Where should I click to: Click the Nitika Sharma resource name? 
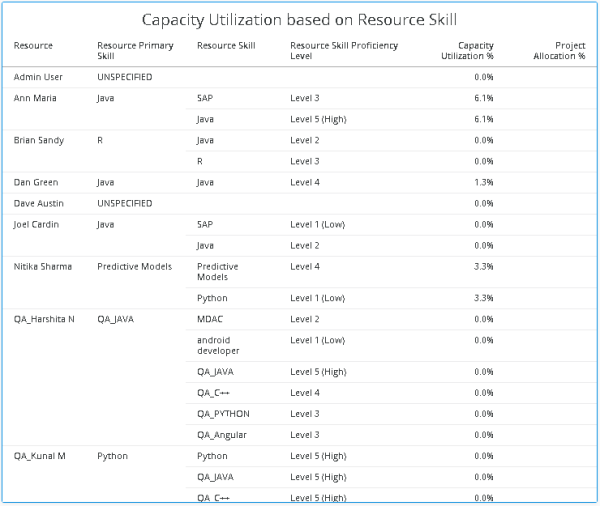click(x=43, y=266)
